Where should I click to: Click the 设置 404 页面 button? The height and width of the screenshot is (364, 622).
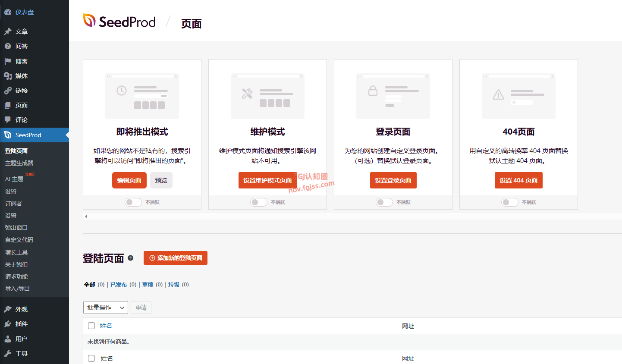pos(518,180)
